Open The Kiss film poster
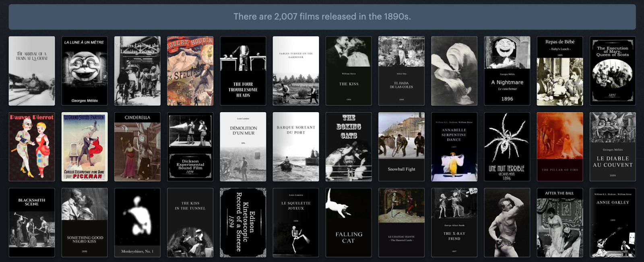This screenshot has width=644, height=262. 349,71
